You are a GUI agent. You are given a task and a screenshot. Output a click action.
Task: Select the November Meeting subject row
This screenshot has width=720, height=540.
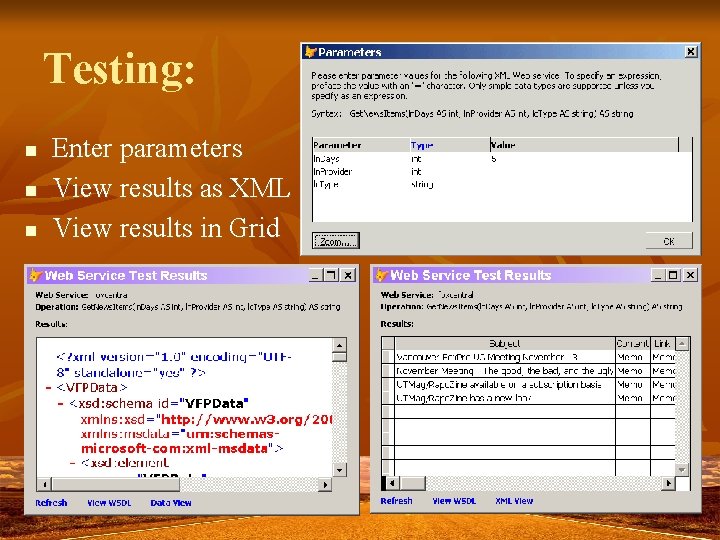505,371
